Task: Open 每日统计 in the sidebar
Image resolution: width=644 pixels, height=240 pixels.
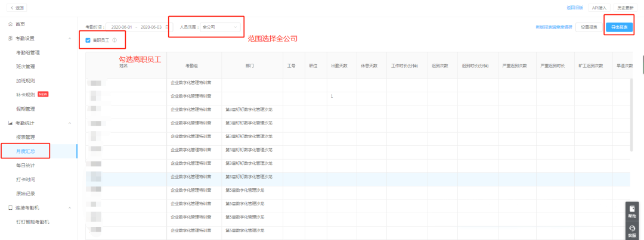Action: coord(26,166)
